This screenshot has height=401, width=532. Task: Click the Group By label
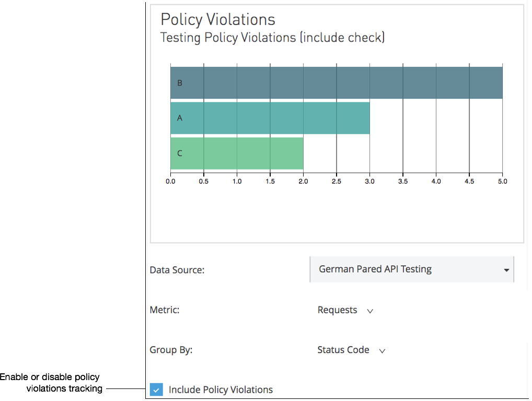pyautogui.click(x=171, y=350)
